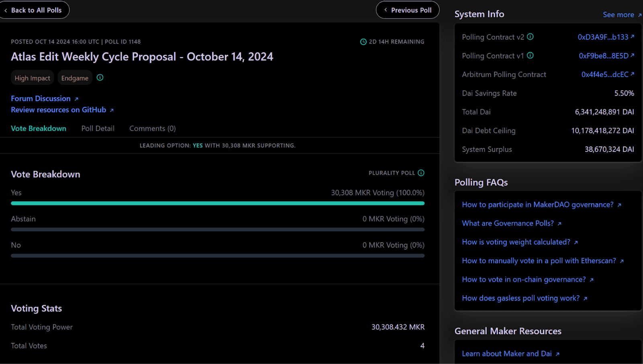Open Review resources on GitHub link

(x=59, y=110)
